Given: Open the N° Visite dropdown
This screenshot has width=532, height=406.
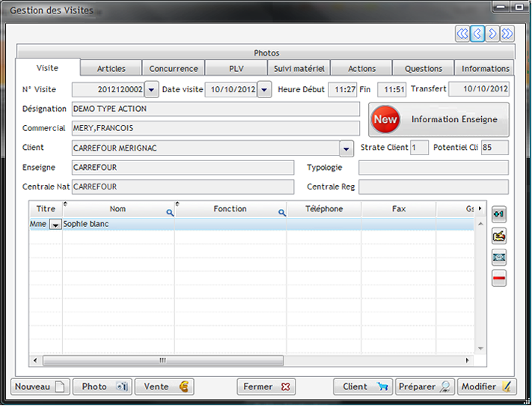Looking at the screenshot, I should tap(151, 90).
